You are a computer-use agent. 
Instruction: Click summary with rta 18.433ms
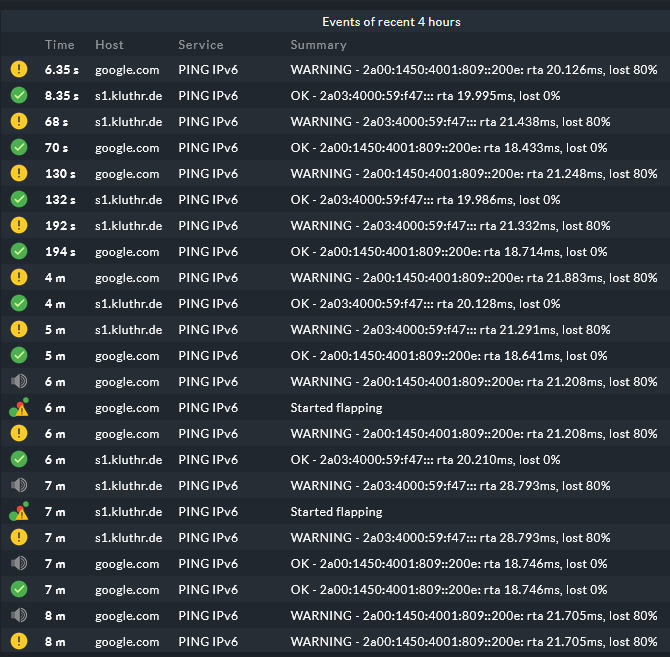(449, 148)
